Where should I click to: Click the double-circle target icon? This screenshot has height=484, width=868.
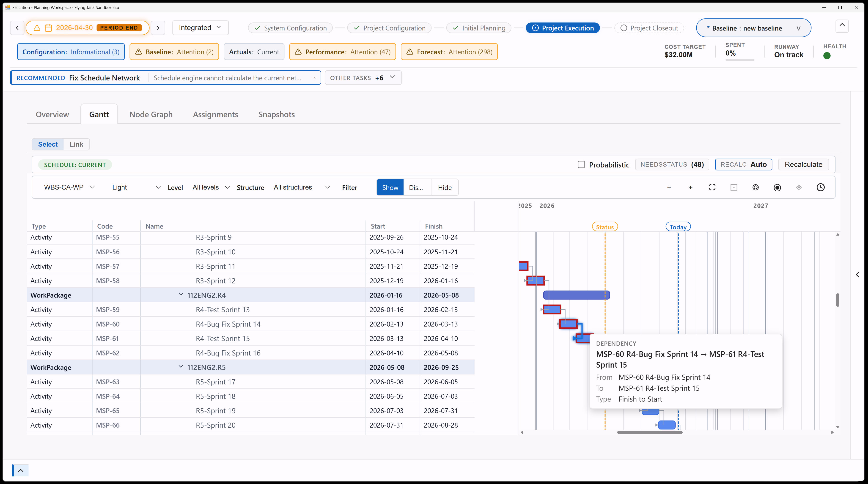pos(755,187)
